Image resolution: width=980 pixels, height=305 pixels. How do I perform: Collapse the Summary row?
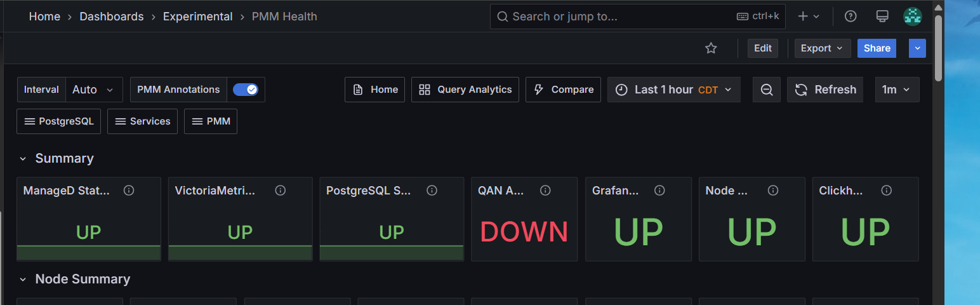23,158
